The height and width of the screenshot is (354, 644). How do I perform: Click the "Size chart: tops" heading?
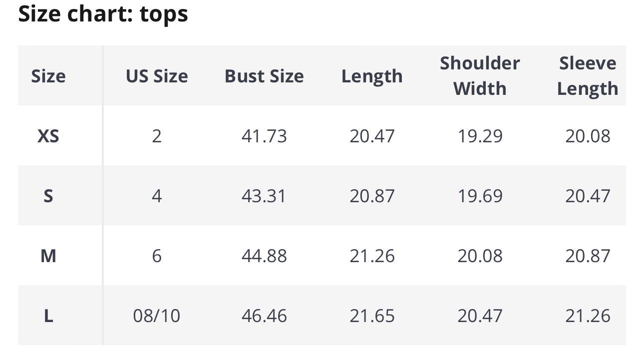103,13
